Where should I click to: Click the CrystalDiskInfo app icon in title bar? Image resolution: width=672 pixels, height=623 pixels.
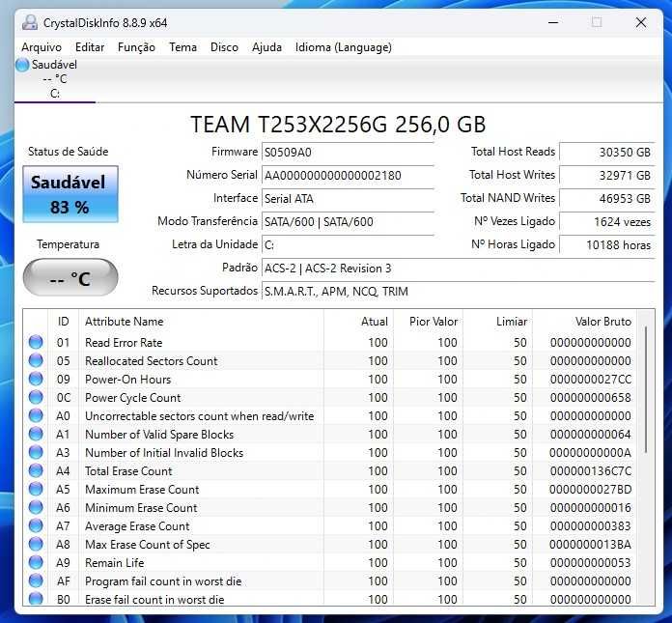point(30,22)
